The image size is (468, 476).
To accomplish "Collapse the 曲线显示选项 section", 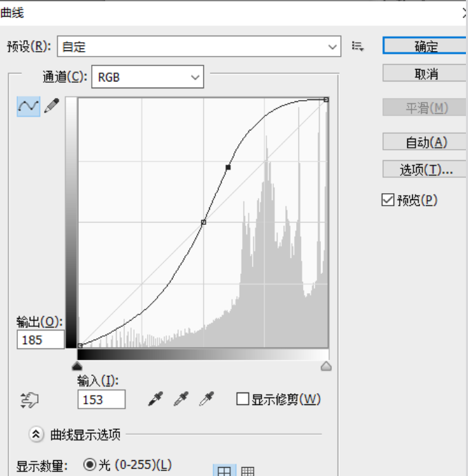I will coord(36,435).
